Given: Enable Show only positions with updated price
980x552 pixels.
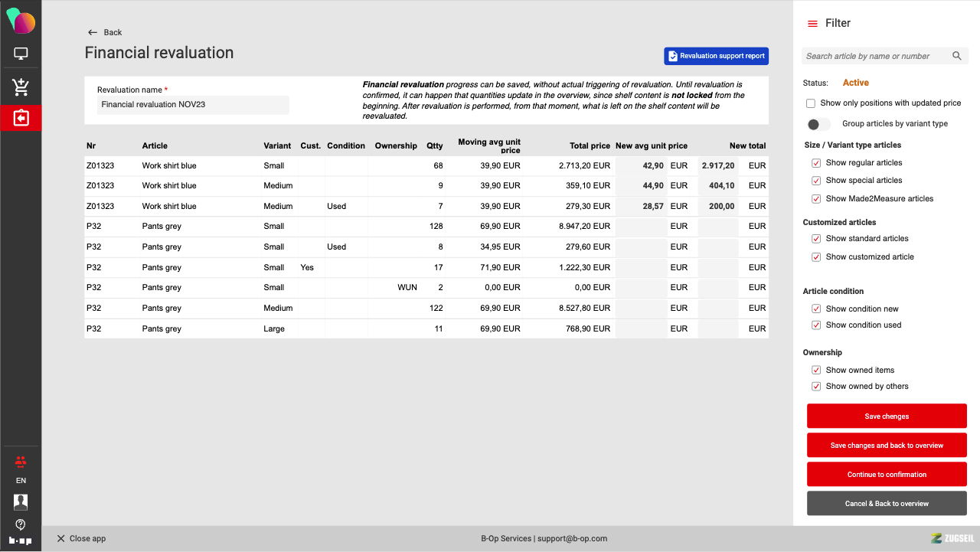Looking at the screenshot, I should click(x=811, y=103).
